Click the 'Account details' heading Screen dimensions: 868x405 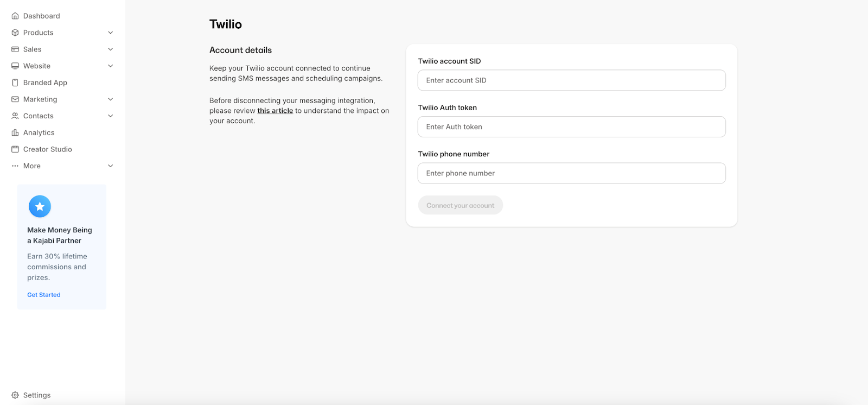[240, 50]
